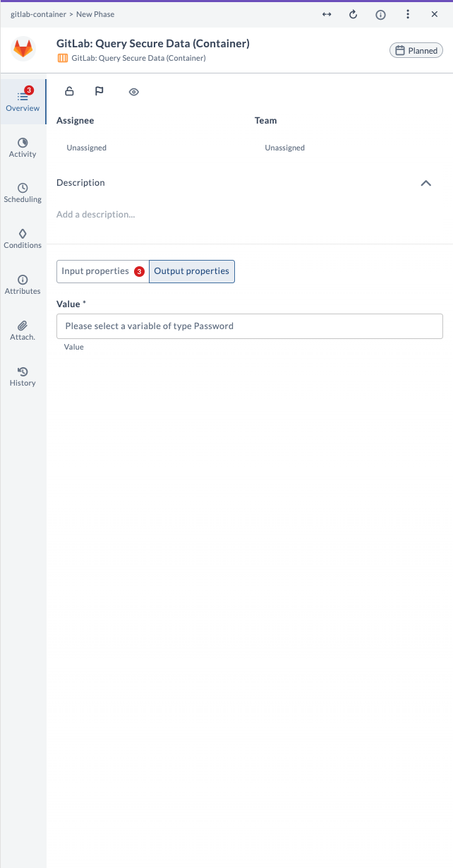
Task: Click the Team label
Action: [x=266, y=121]
